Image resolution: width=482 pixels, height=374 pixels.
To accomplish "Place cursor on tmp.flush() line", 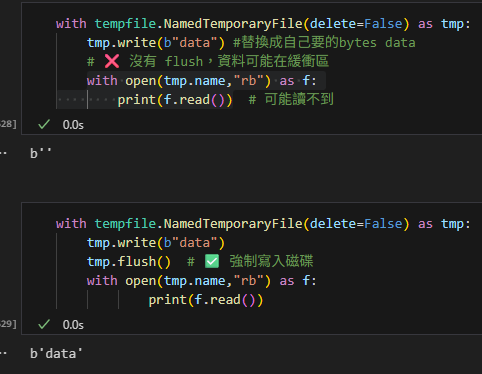I will tap(129, 262).
